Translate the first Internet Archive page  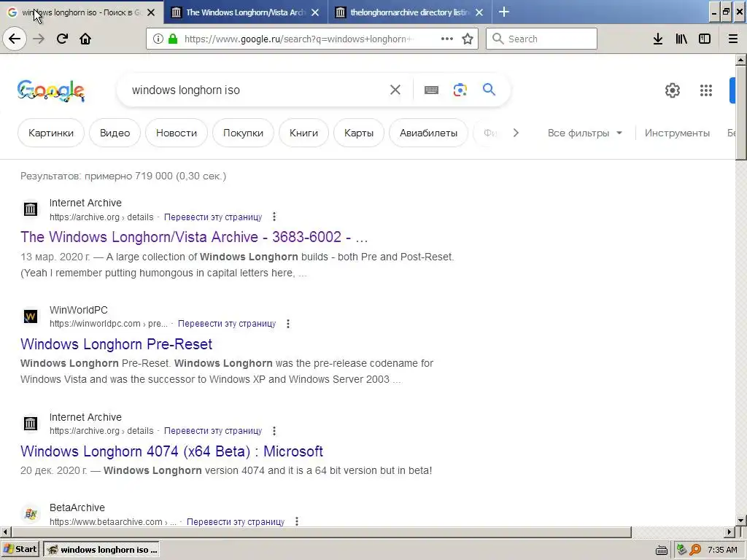tap(213, 217)
